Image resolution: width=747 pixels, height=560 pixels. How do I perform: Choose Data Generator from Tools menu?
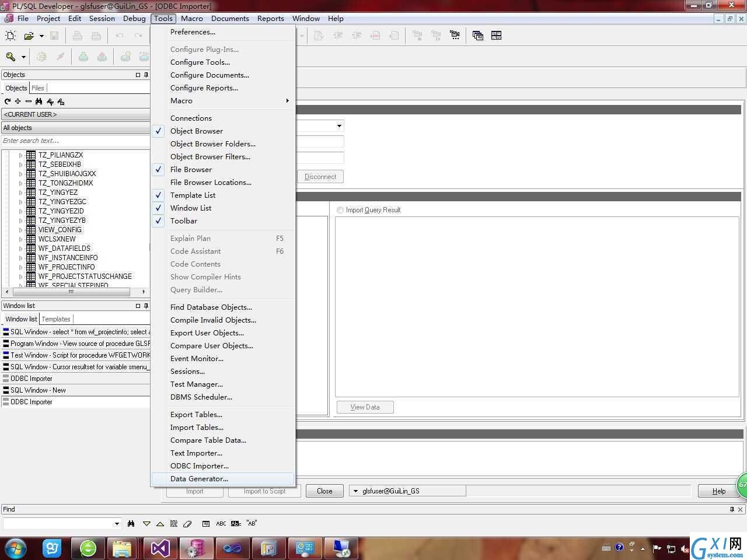pyautogui.click(x=223, y=479)
